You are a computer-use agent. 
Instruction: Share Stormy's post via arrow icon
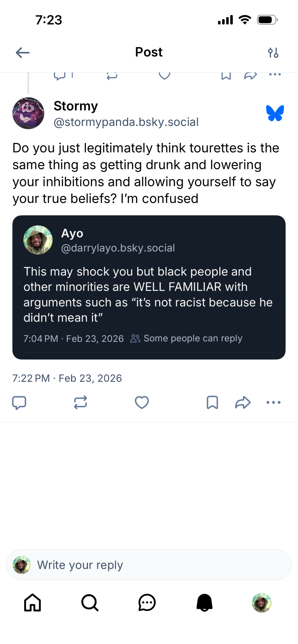243,402
